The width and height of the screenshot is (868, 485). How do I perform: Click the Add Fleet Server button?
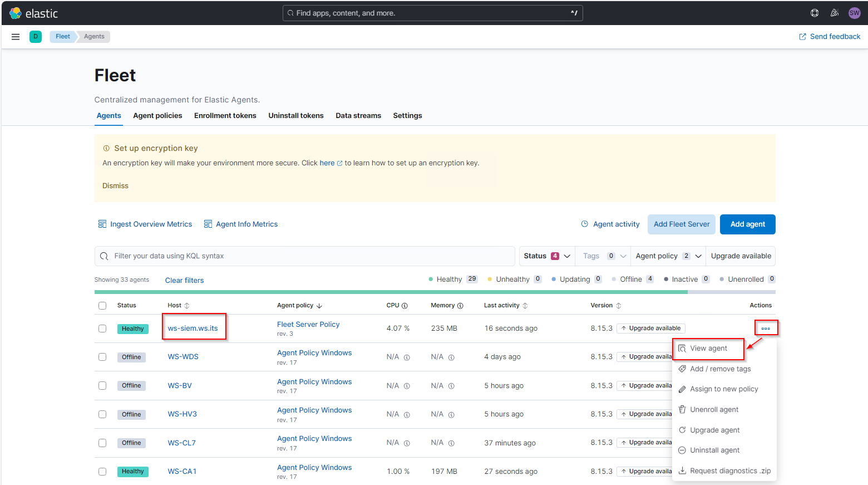(682, 224)
